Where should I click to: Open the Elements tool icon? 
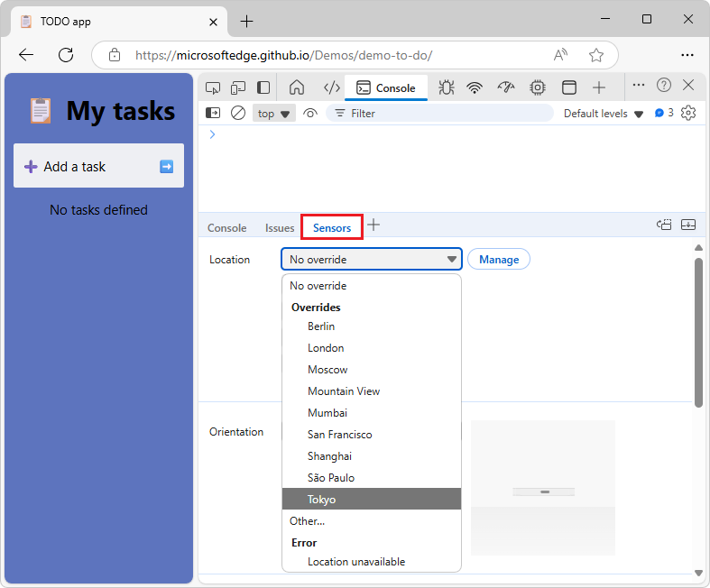tap(331, 87)
